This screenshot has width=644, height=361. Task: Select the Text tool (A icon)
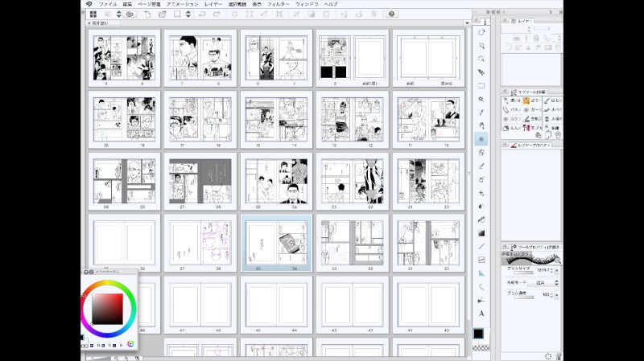pos(481,314)
